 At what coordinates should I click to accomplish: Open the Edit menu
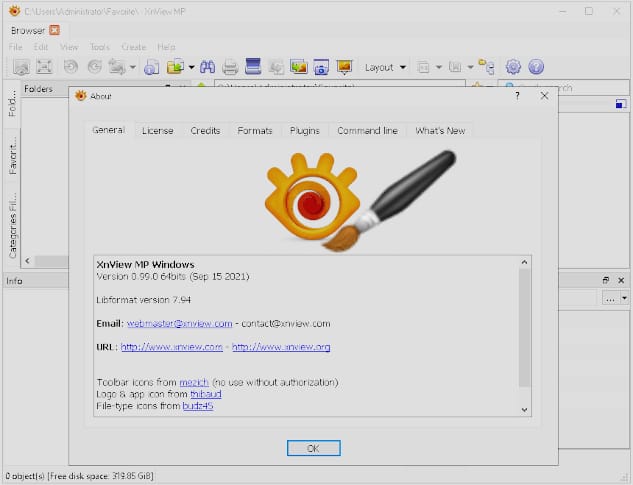coord(41,47)
